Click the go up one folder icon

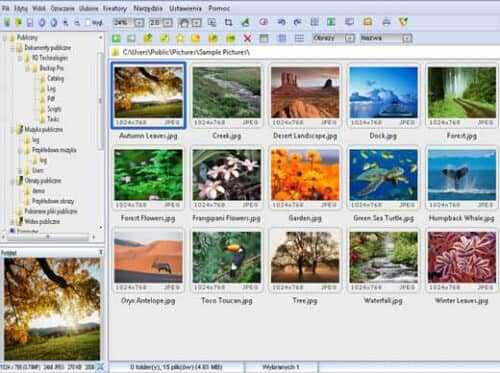click(148, 38)
